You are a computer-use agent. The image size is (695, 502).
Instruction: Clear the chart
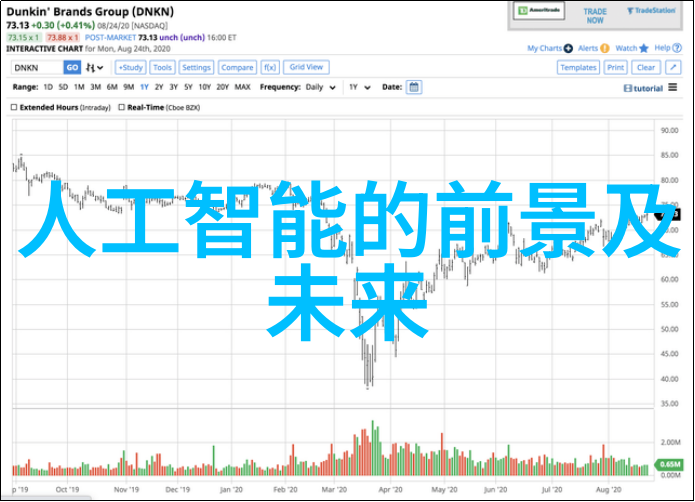click(x=646, y=67)
